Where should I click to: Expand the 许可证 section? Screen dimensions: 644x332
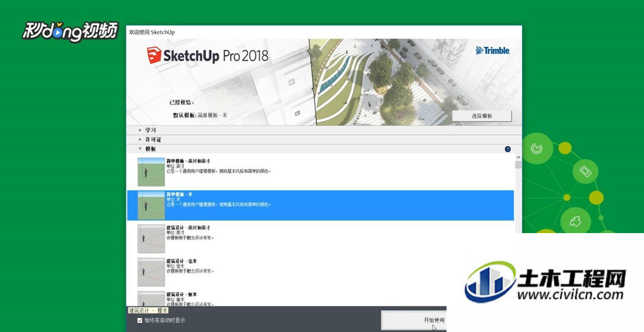click(324, 140)
